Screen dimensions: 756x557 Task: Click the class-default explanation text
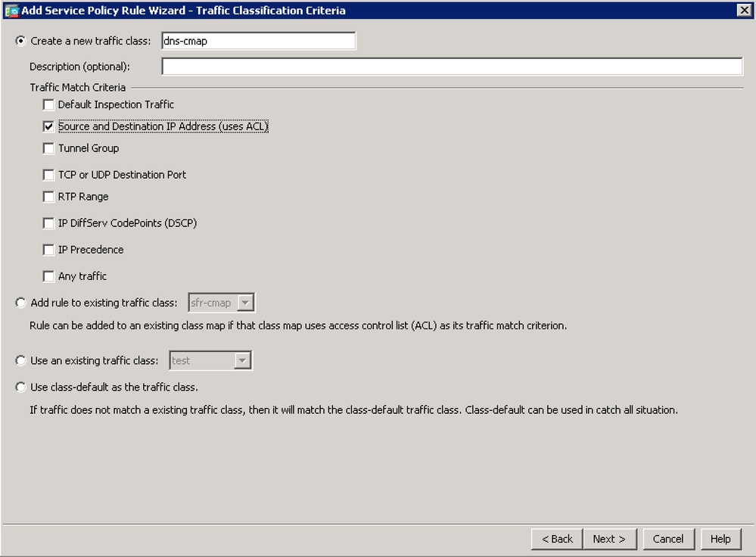[x=353, y=410]
